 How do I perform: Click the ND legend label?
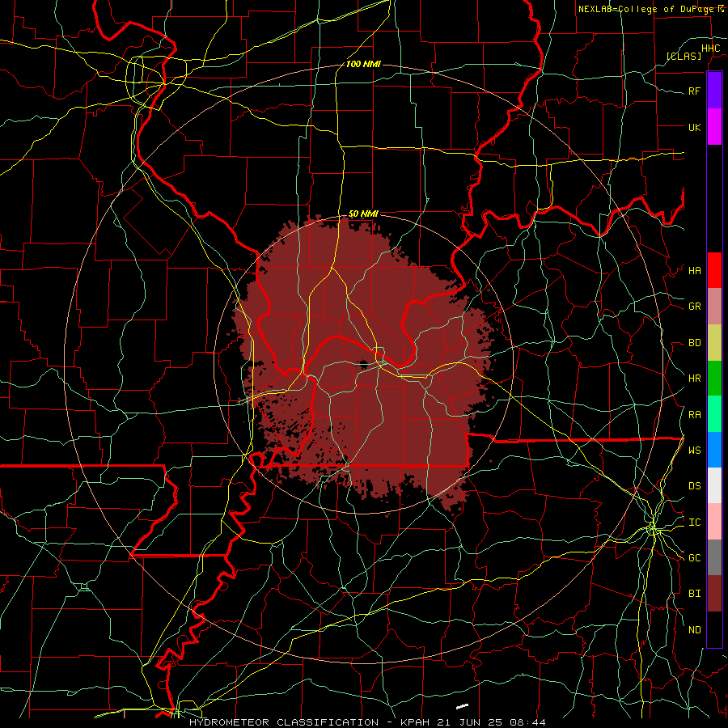click(694, 630)
